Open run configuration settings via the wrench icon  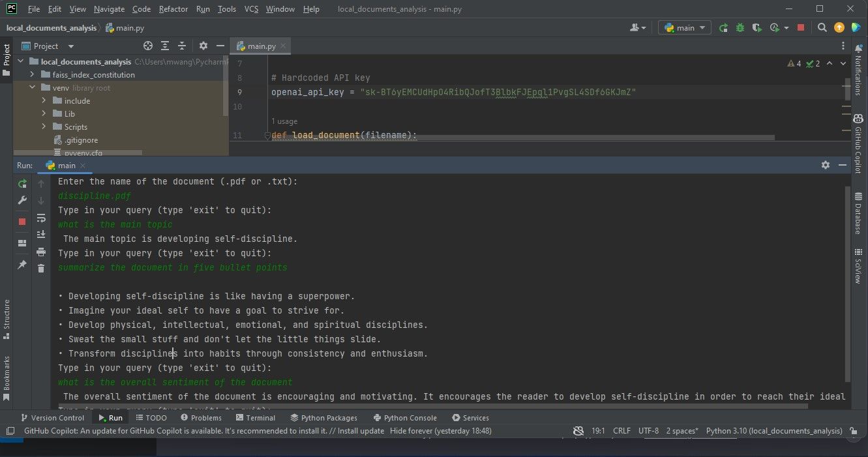(x=22, y=200)
